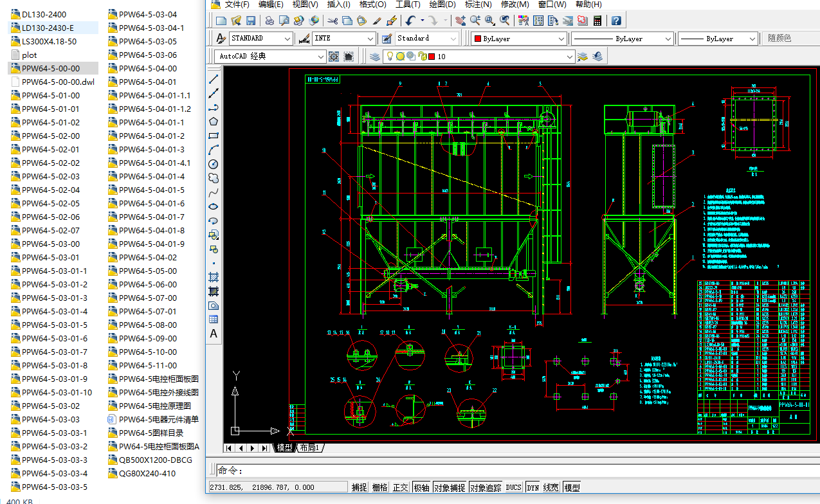The image size is (820, 504).
Task: Switch to the 布局1 layout tab
Action: 309,448
